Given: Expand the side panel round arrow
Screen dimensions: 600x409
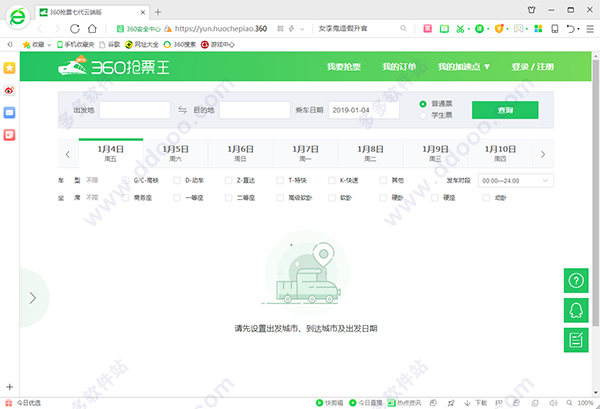Looking at the screenshot, I should pos(33,298).
